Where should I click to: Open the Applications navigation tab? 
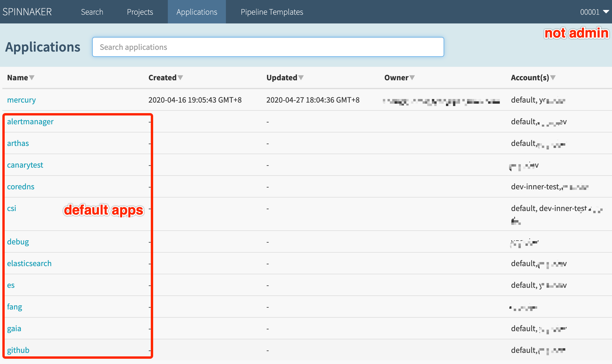197,12
